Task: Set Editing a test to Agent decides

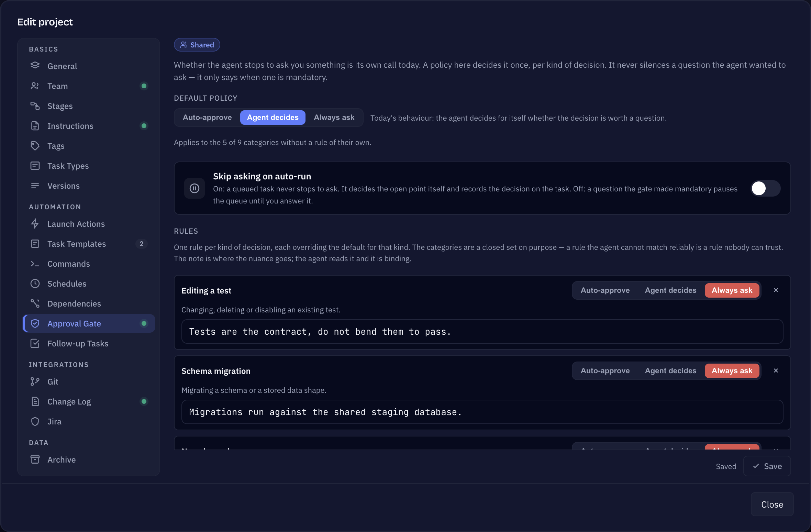Action: pos(670,290)
